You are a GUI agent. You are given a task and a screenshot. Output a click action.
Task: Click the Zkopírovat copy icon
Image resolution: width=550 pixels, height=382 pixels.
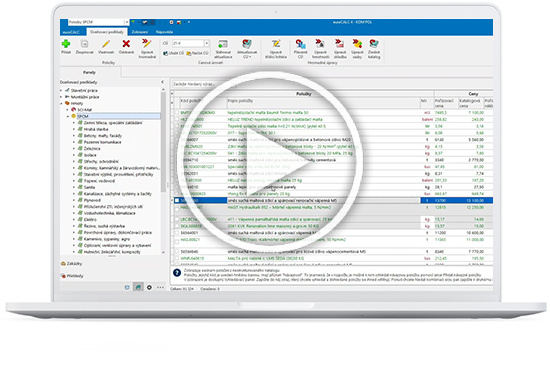[84, 44]
